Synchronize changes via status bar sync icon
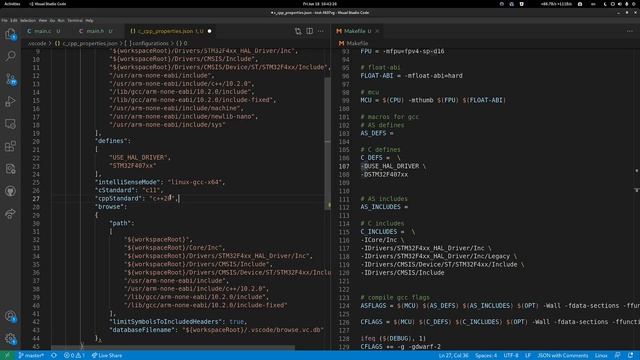Viewport: 640px width, 360px height. click(x=54, y=356)
